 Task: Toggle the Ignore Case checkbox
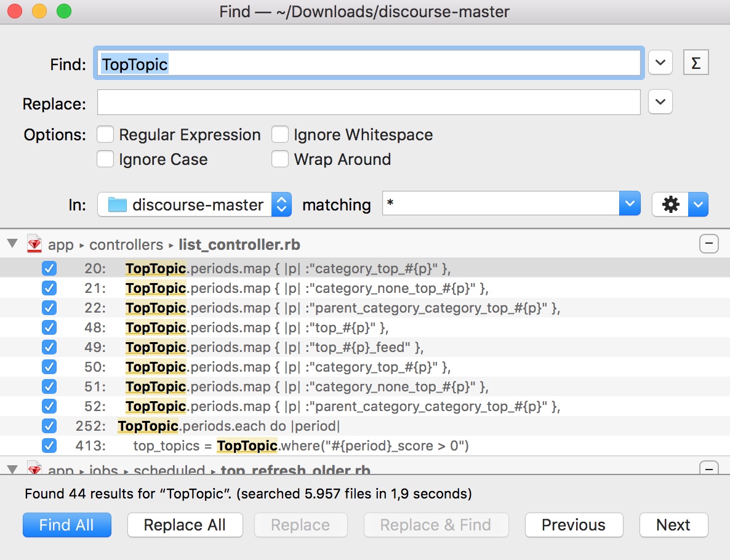click(x=106, y=159)
